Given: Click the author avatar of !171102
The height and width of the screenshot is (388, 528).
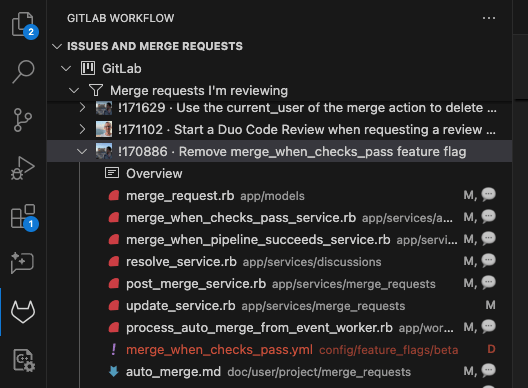Looking at the screenshot, I should [x=104, y=129].
